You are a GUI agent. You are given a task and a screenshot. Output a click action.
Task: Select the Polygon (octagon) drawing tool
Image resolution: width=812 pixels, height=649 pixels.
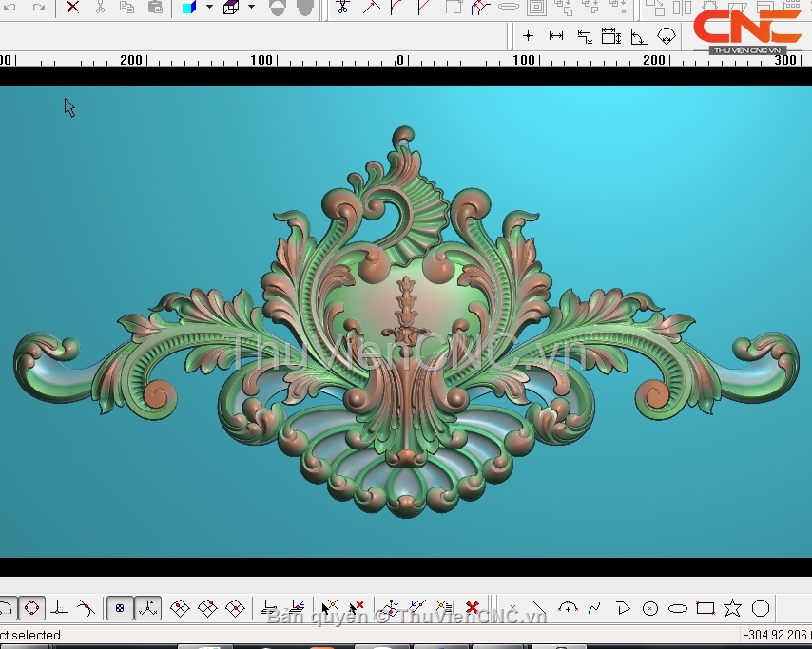[x=761, y=608]
